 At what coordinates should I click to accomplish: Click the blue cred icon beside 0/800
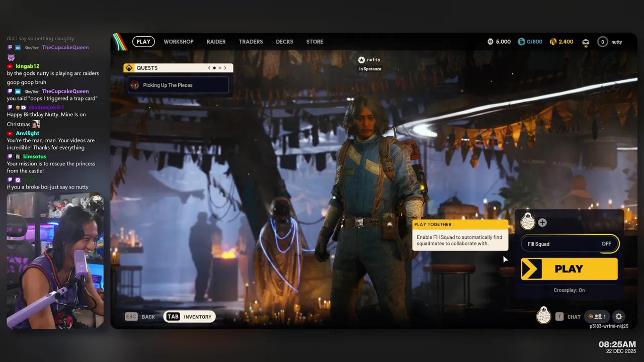click(x=521, y=42)
